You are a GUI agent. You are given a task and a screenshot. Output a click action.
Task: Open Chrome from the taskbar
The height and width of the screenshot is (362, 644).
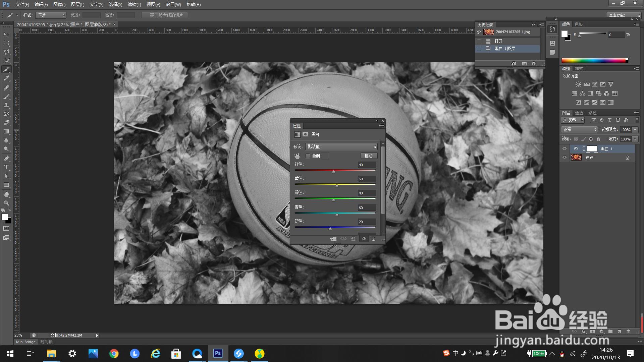tap(114, 354)
